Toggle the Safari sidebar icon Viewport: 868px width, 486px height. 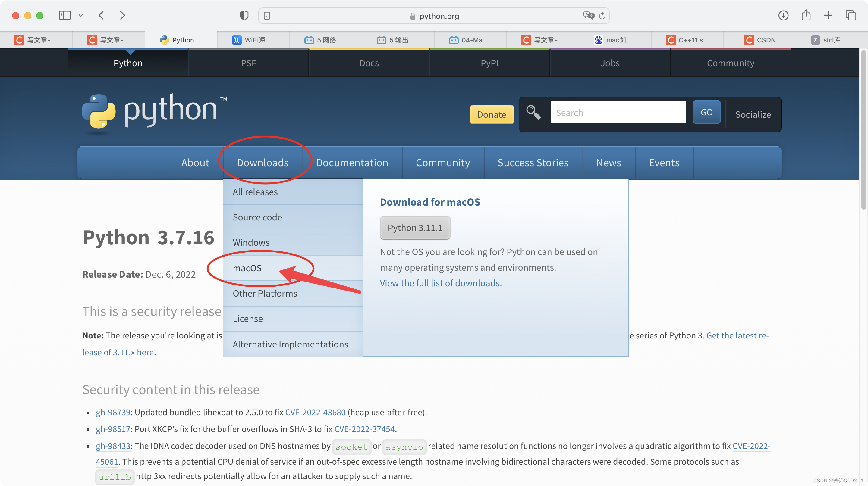coord(64,15)
